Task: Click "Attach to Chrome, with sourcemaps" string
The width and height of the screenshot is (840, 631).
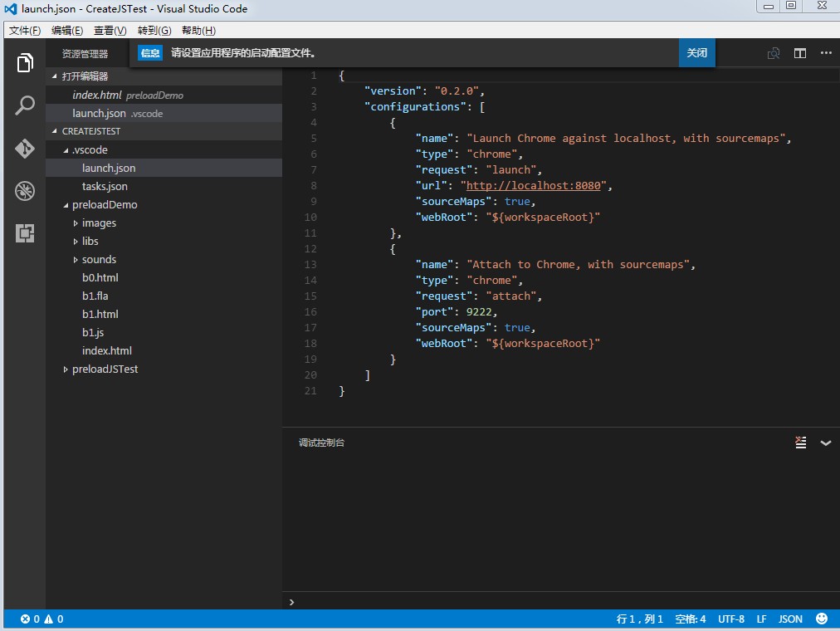Action: pyautogui.click(x=579, y=265)
